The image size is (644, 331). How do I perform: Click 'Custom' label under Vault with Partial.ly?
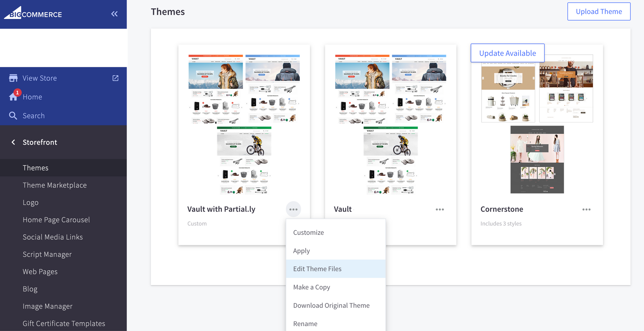click(197, 223)
